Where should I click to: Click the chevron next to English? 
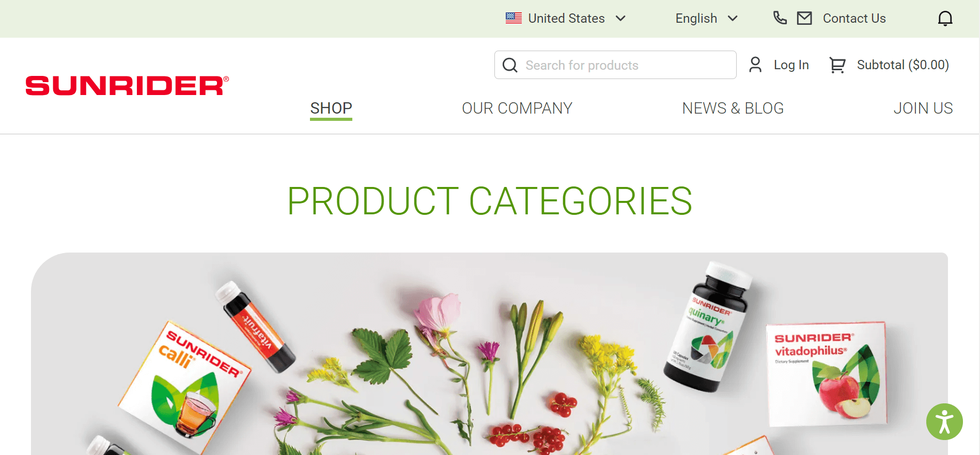pyautogui.click(x=732, y=19)
